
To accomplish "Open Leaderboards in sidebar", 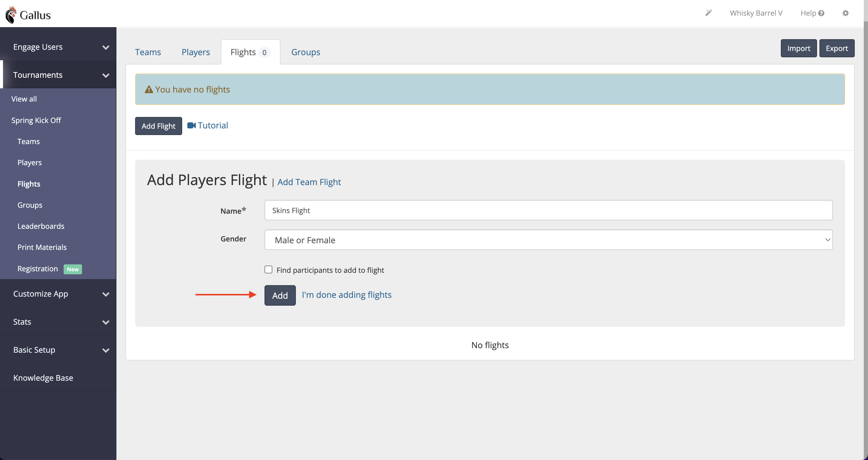I will coord(41,226).
